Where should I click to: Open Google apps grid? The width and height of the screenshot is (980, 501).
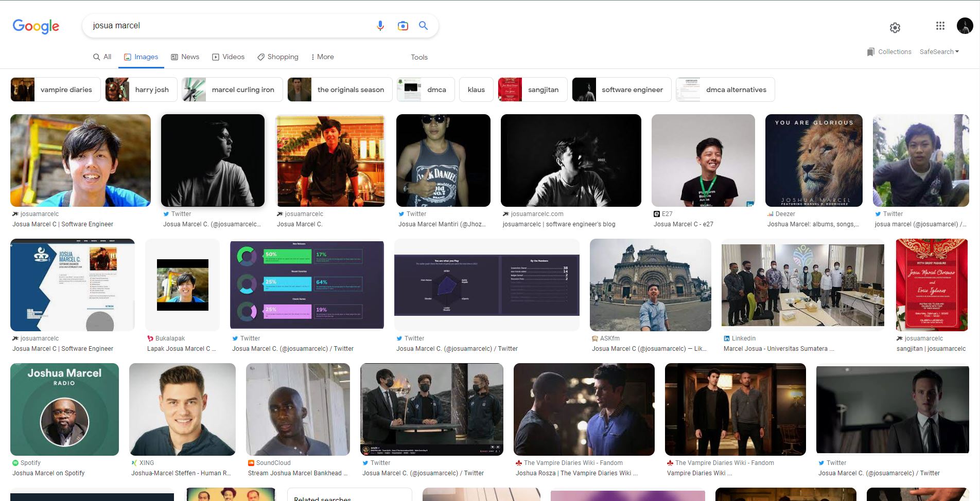[x=940, y=26]
